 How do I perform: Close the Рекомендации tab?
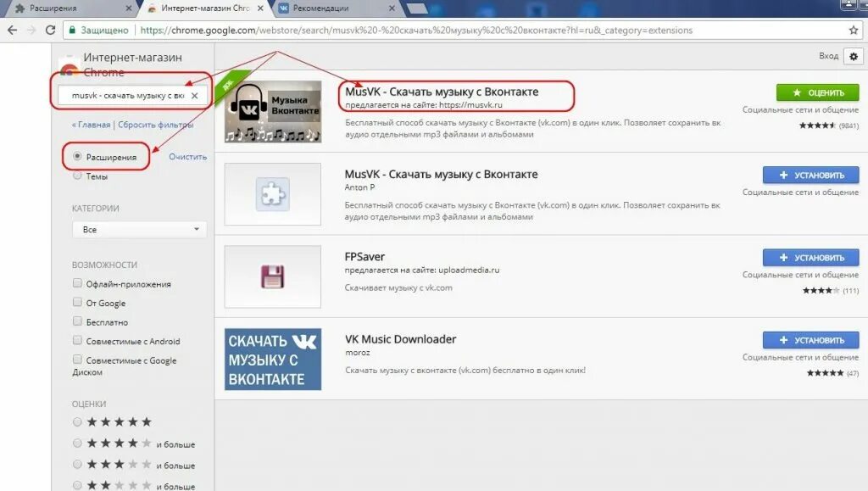pos(392,8)
